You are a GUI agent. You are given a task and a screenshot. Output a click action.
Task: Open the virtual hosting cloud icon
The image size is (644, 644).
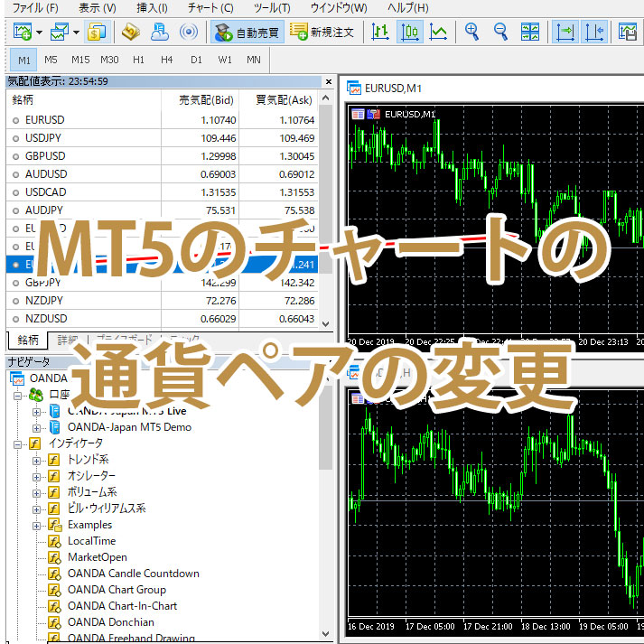159,32
